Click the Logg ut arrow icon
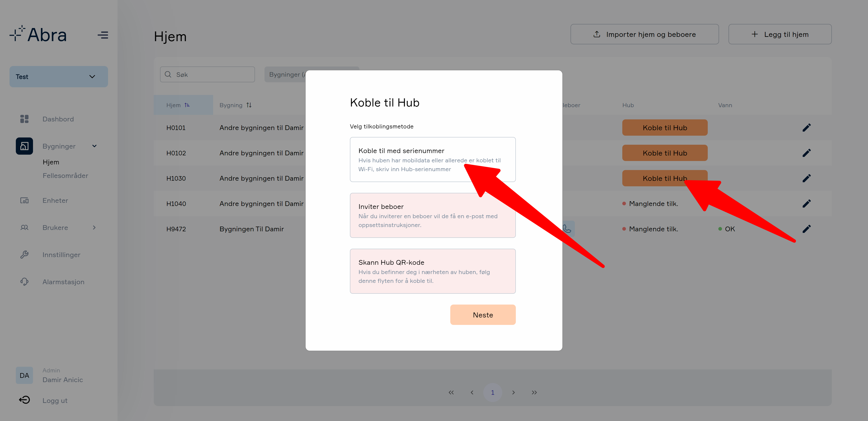This screenshot has height=421, width=868. [x=24, y=400]
